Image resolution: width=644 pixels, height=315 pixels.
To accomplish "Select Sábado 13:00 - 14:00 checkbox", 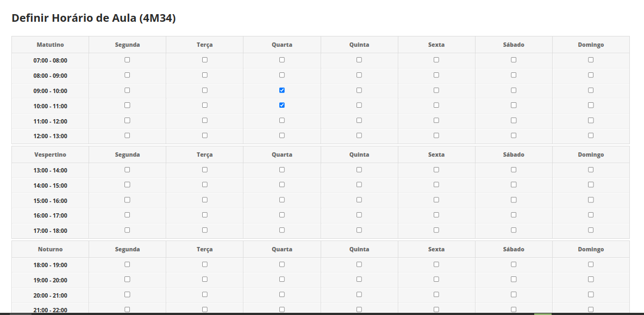I will [514, 170].
